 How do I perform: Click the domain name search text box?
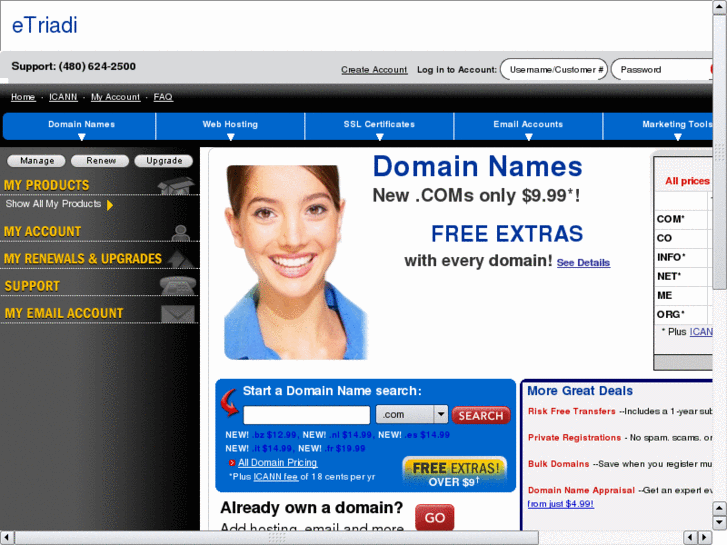click(306, 415)
